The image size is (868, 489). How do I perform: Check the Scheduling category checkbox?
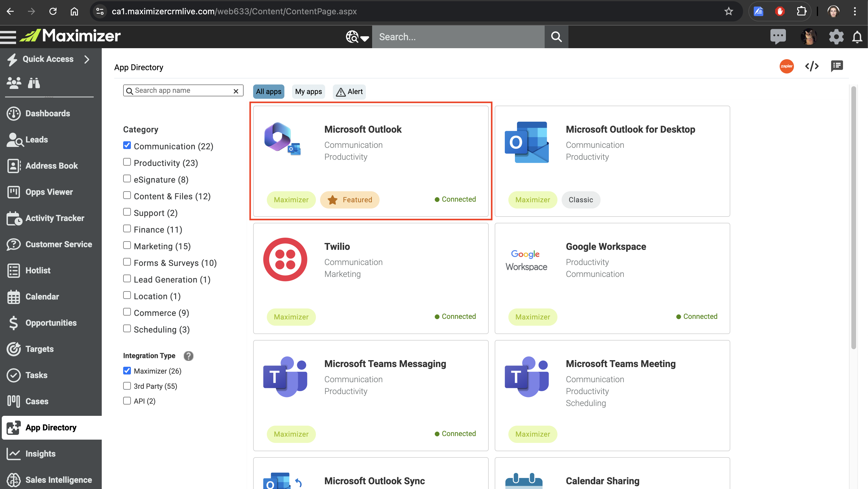pos(127,329)
